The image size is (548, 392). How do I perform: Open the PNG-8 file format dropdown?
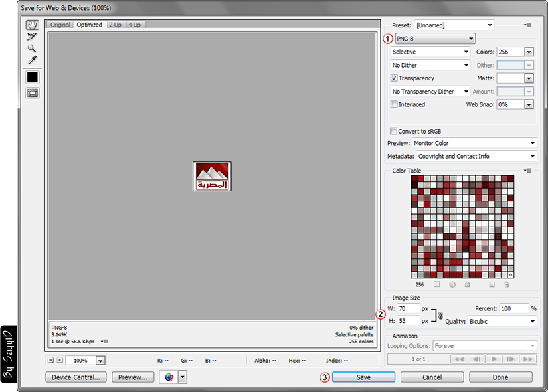tap(435, 39)
